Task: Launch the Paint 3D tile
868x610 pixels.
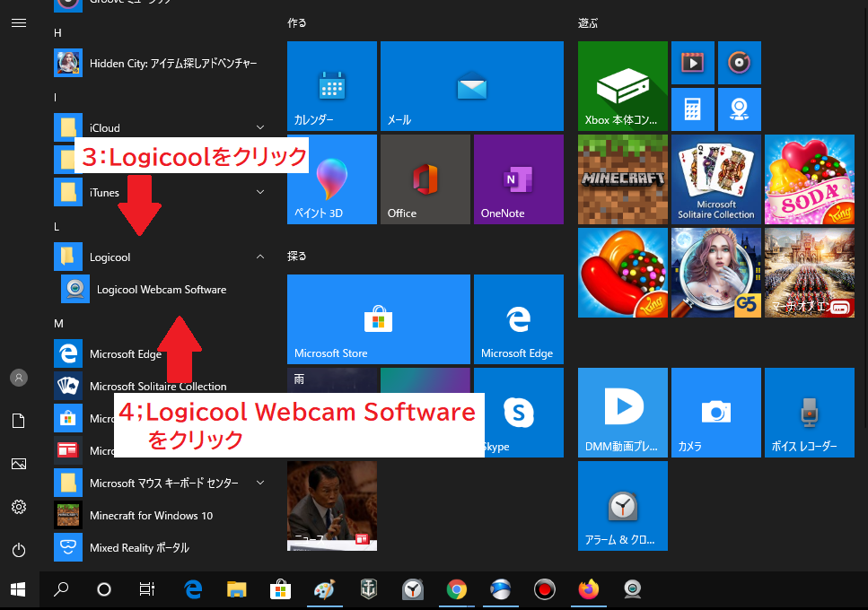Action: [x=331, y=179]
